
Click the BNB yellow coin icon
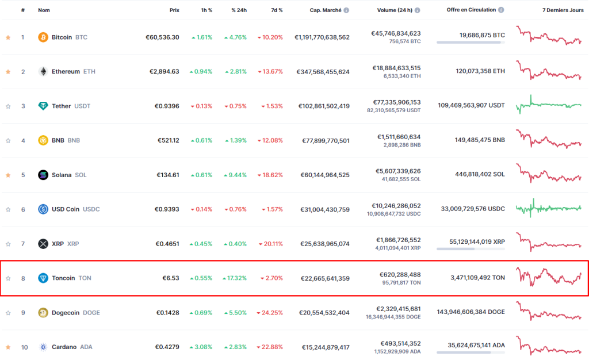coord(43,140)
